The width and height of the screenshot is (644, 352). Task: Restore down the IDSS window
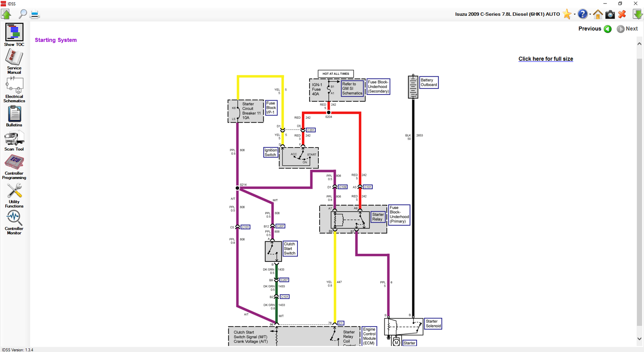tap(620, 4)
